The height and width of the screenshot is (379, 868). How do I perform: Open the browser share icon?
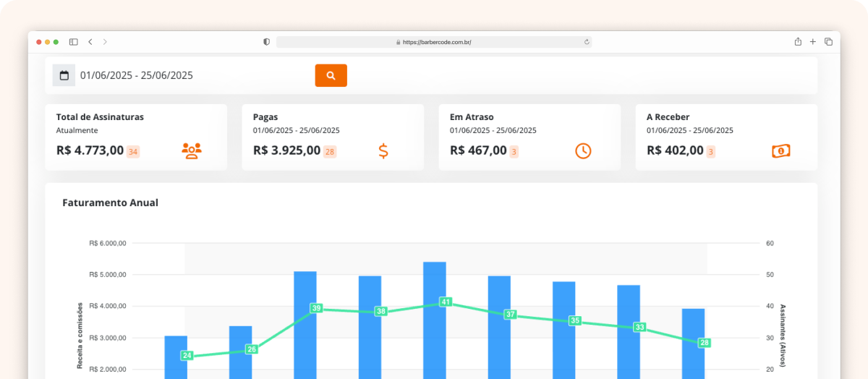pyautogui.click(x=798, y=42)
